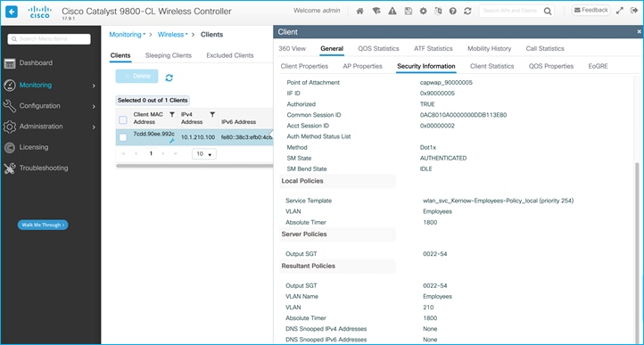The image size is (644, 345).
Task: Click page number 1 in pagination
Action: [x=151, y=153]
